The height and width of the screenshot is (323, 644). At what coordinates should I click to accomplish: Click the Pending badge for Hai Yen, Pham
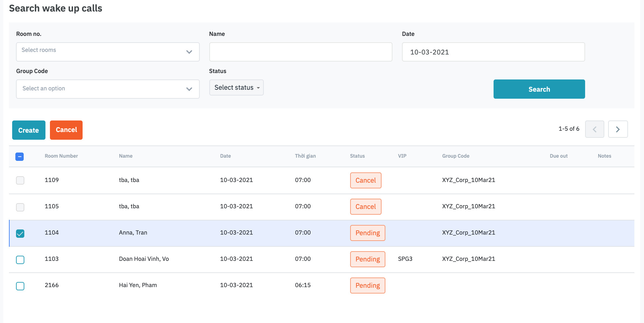(x=367, y=286)
